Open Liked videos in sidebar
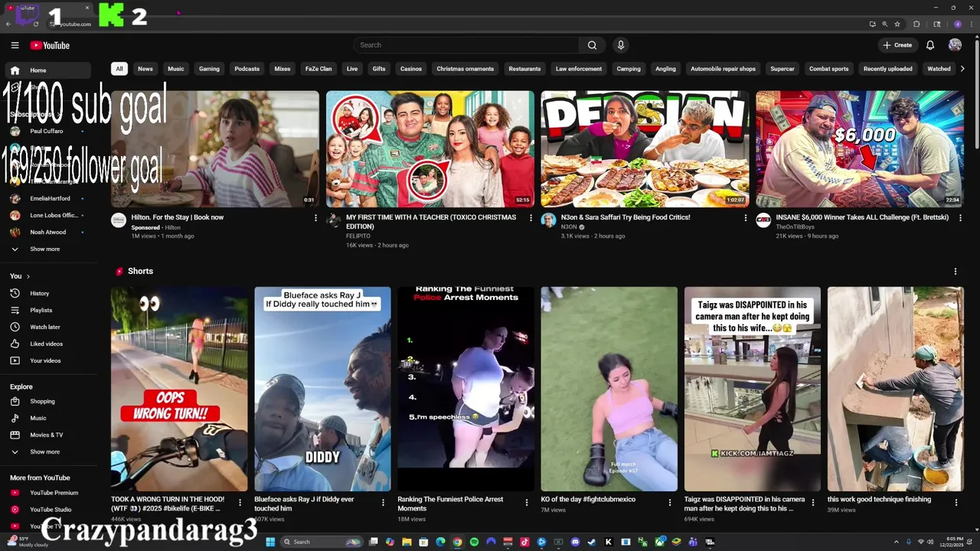This screenshot has width=980, height=551. [46, 344]
